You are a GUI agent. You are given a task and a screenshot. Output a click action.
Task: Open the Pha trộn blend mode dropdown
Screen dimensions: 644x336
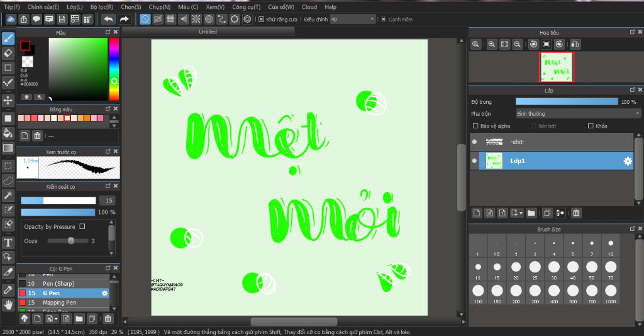coord(579,114)
